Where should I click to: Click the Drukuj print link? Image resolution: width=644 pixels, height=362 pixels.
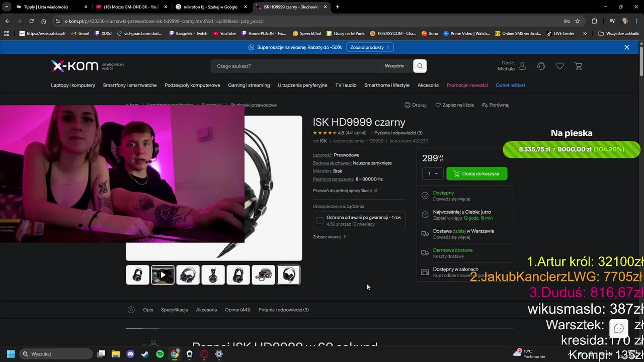416,105
